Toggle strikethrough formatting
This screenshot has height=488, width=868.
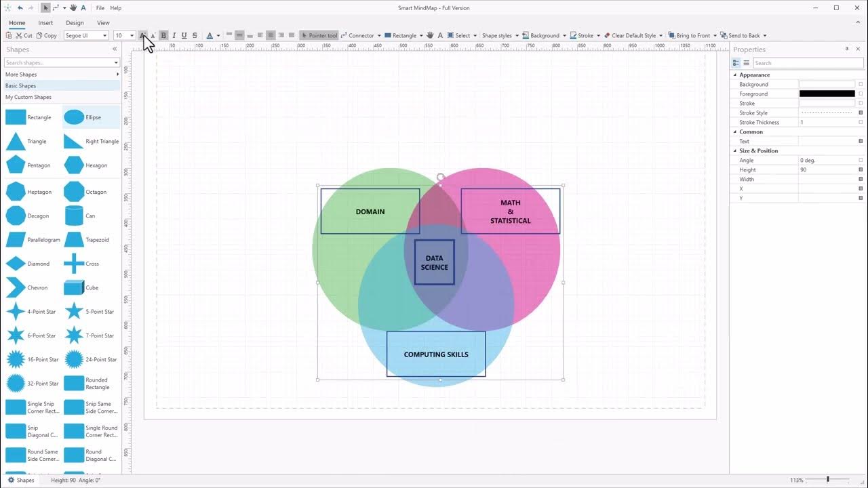tap(195, 35)
